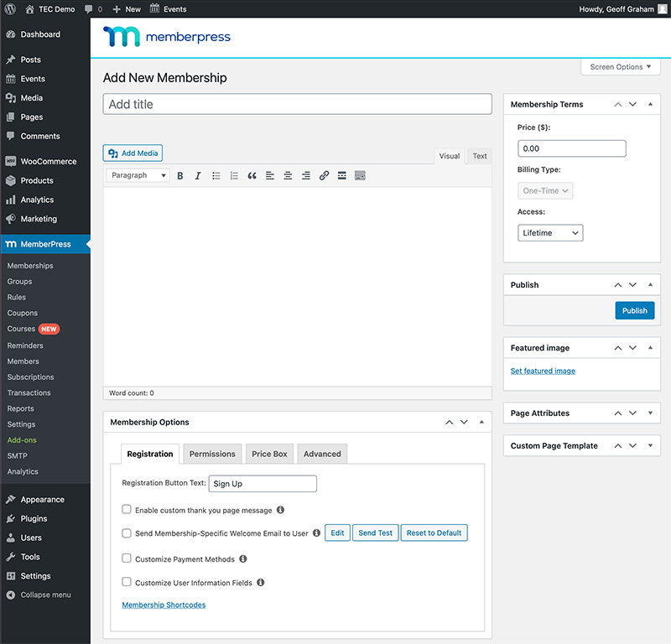671x644 pixels.
Task: Open the Paragraph format dropdown
Action: pyautogui.click(x=138, y=175)
